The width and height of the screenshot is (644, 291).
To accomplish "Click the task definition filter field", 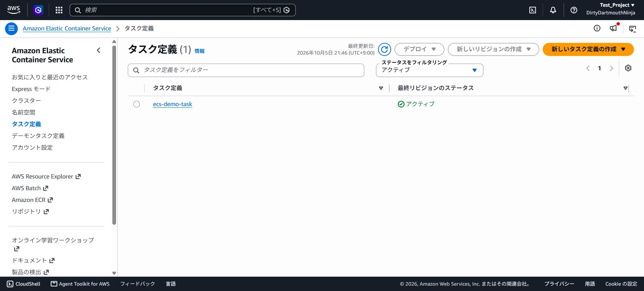I will tap(246, 70).
